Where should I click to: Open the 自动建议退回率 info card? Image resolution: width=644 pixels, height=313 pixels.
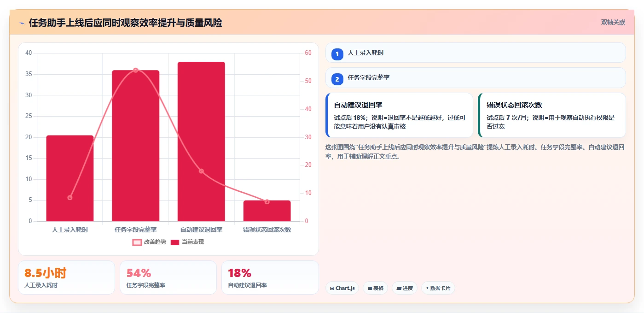tap(399, 115)
